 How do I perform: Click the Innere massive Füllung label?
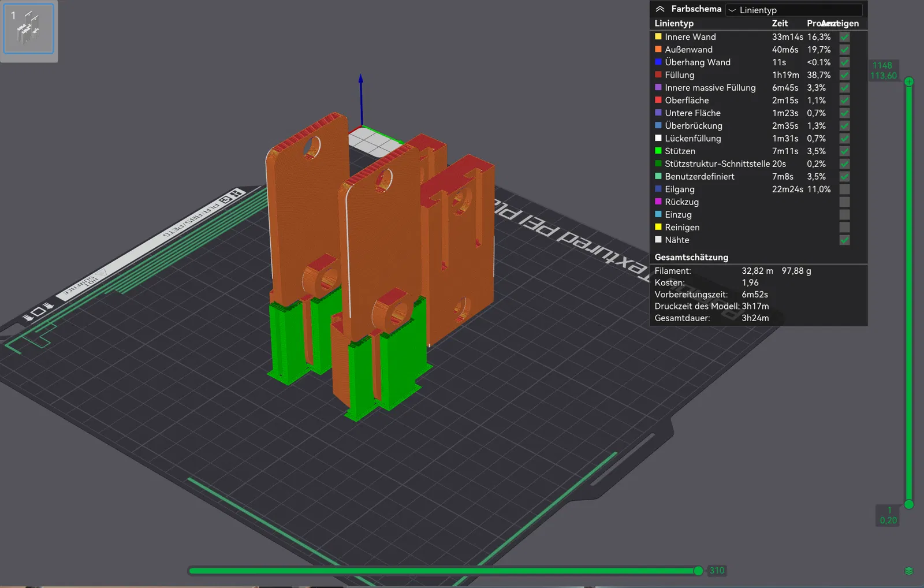710,88
